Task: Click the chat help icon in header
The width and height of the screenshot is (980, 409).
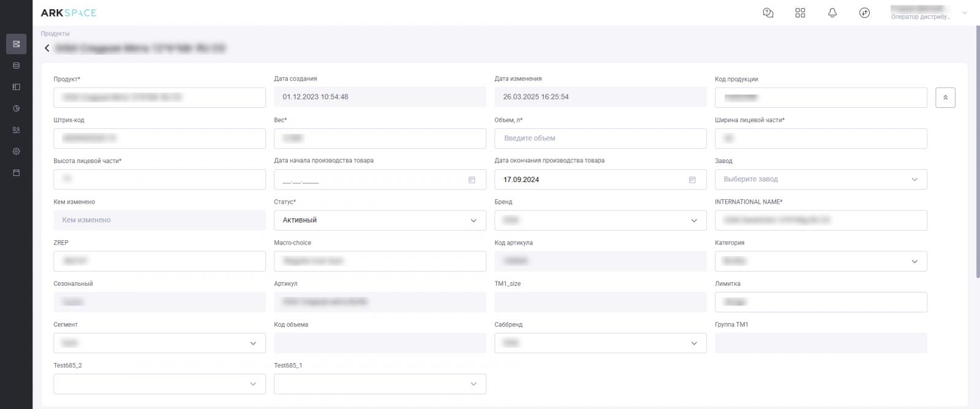Action: pos(768,13)
